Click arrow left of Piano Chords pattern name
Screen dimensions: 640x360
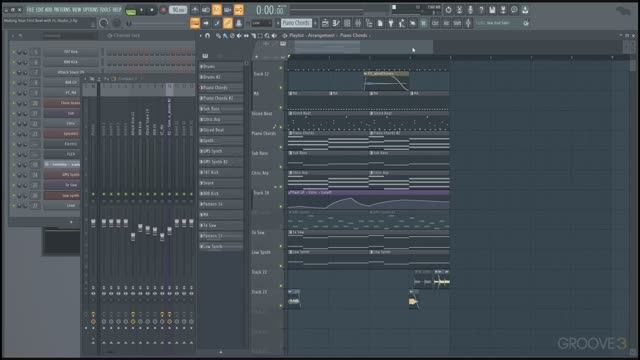tap(278, 23)
